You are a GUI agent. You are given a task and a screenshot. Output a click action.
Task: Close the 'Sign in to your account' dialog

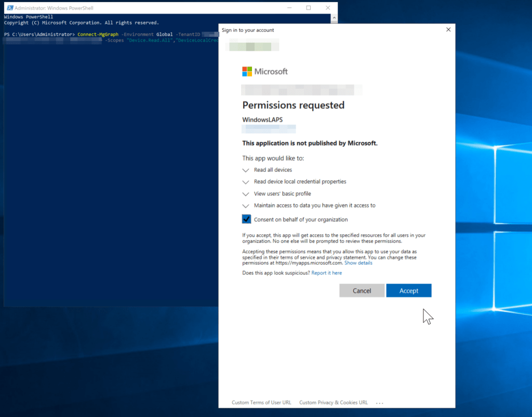pos(448,30)
